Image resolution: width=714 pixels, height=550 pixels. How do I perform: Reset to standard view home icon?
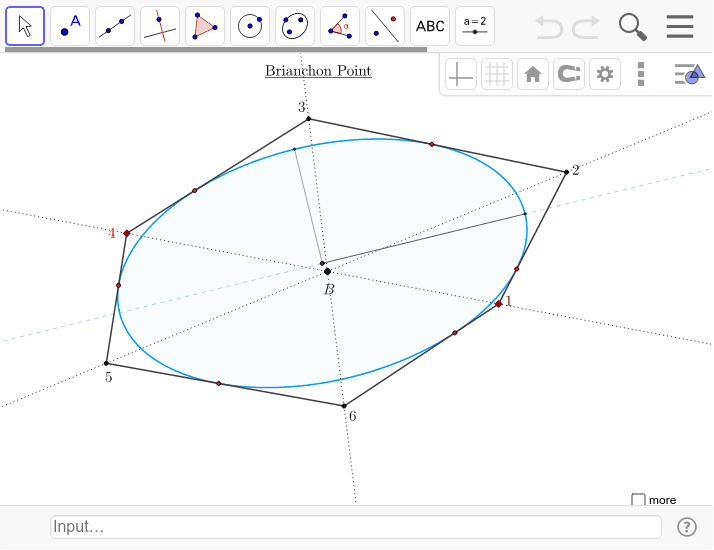click(533, 74)
